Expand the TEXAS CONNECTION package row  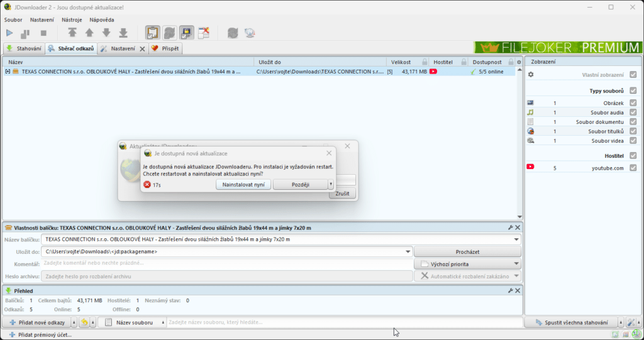(8, 72)
